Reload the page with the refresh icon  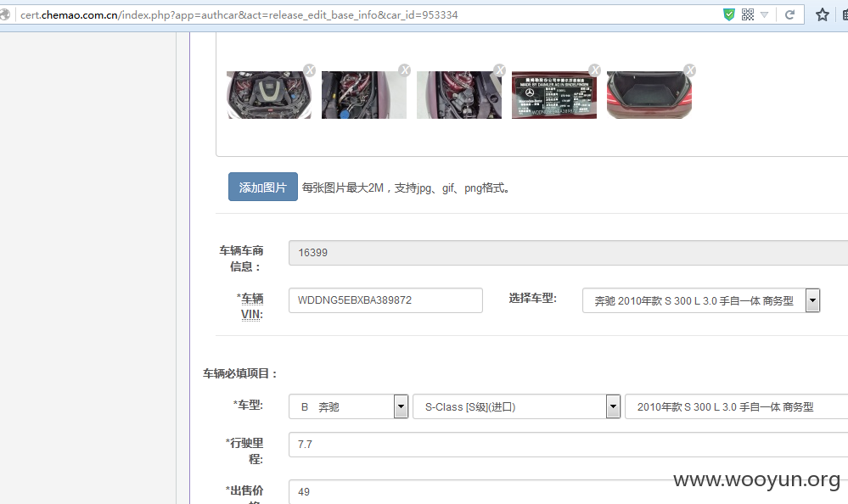[x=789, y=14]
